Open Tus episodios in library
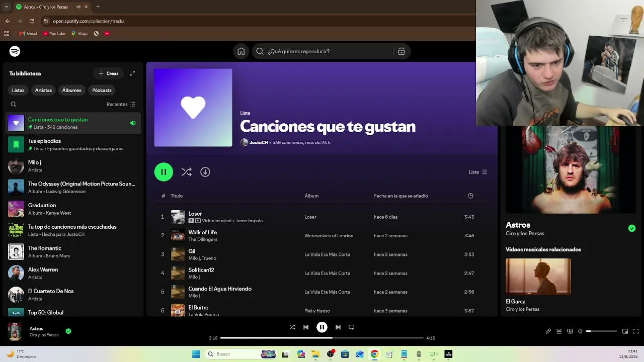This screenshot has width=644, height=362. click(73, 145)
